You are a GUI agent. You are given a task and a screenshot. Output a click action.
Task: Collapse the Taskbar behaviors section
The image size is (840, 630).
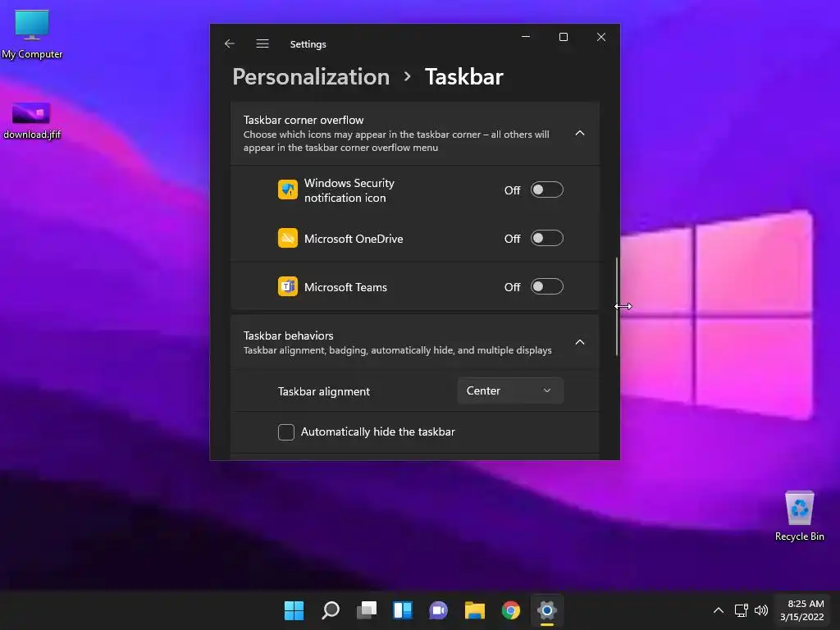tap(580, 342)
